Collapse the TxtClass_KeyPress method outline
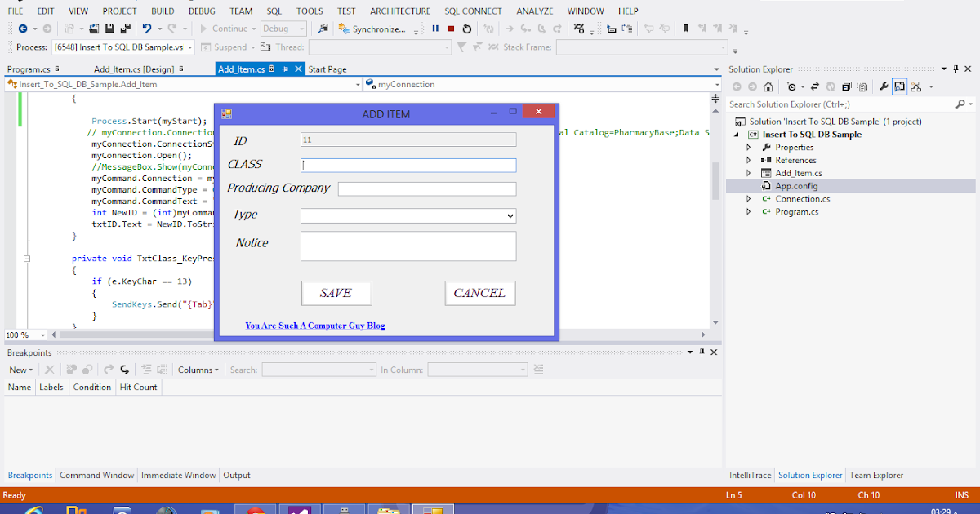 point(27,259)
